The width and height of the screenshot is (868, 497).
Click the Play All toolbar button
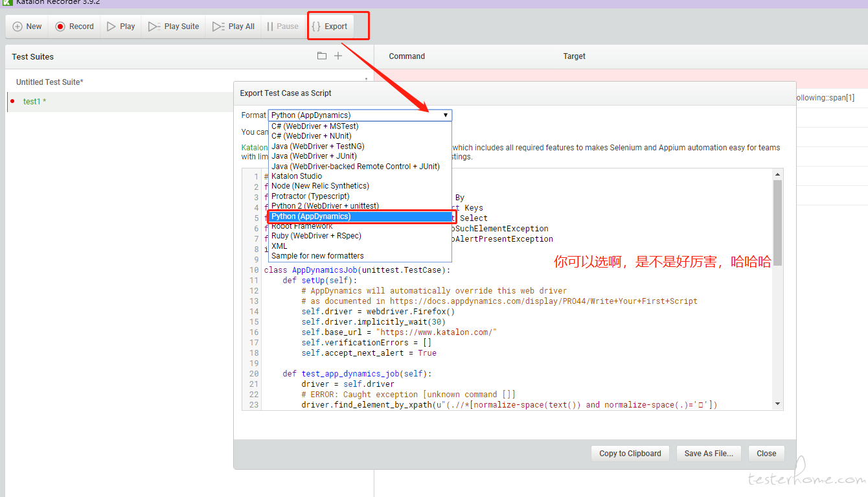point(233,27)
